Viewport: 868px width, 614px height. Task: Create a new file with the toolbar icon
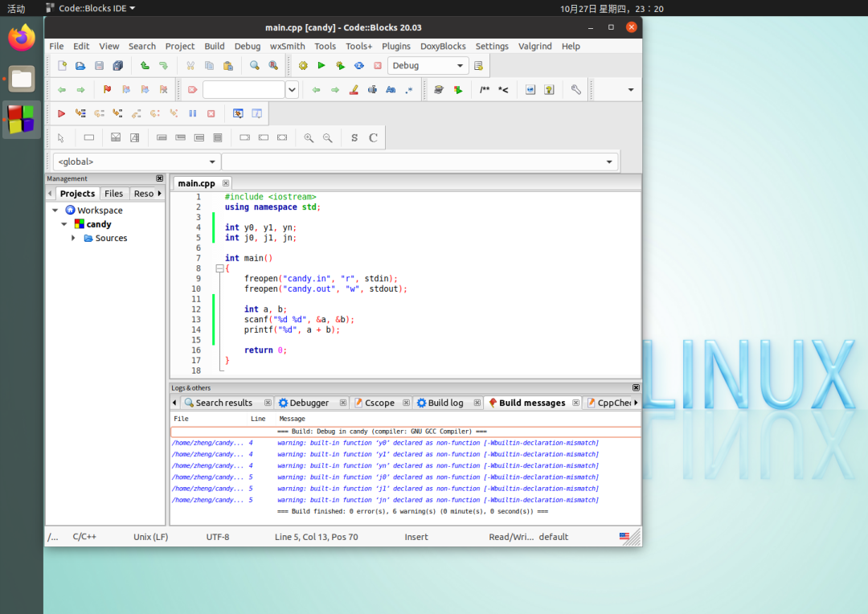[x=62, y=65]
